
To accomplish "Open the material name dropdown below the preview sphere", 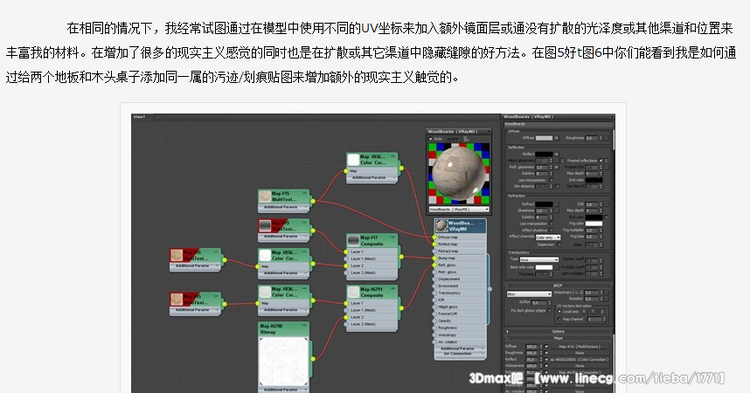I will coord(459,209).
